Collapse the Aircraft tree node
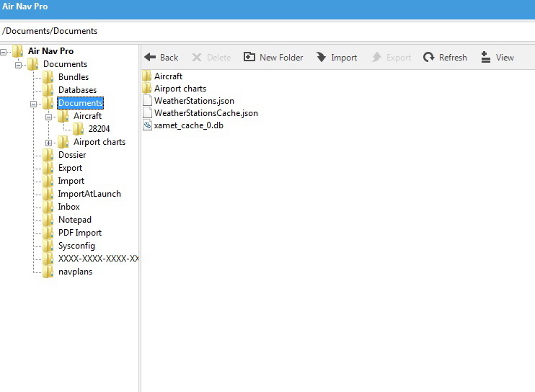535x392 pixels. point(49,116)
